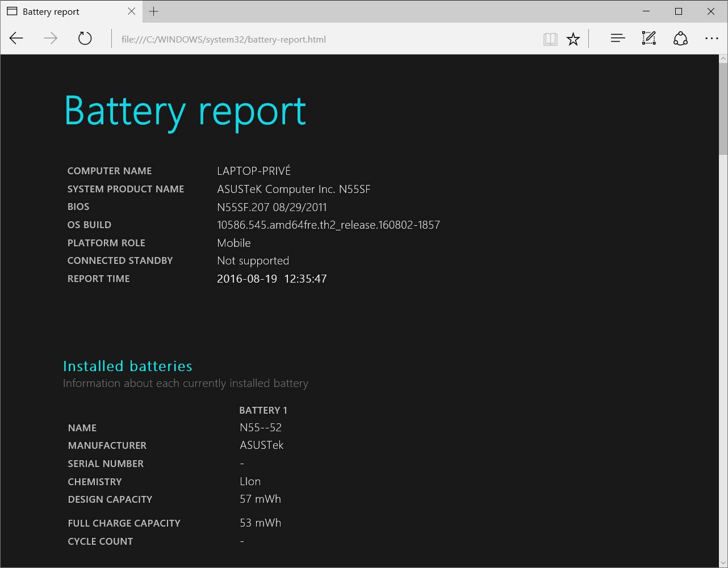Select the Battery report tab

[62, 11]
